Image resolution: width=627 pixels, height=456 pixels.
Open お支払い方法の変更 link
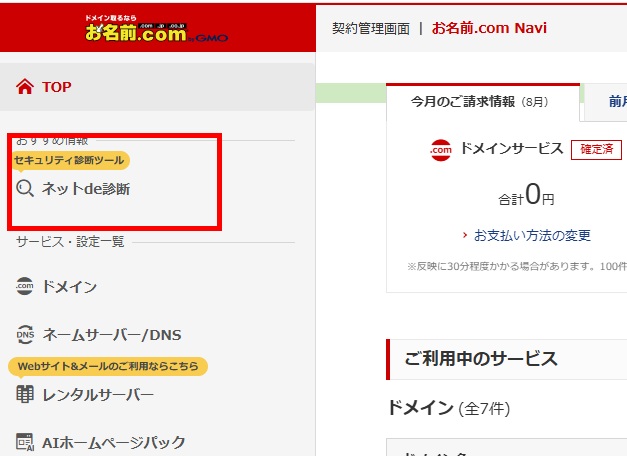coord(532,235)
